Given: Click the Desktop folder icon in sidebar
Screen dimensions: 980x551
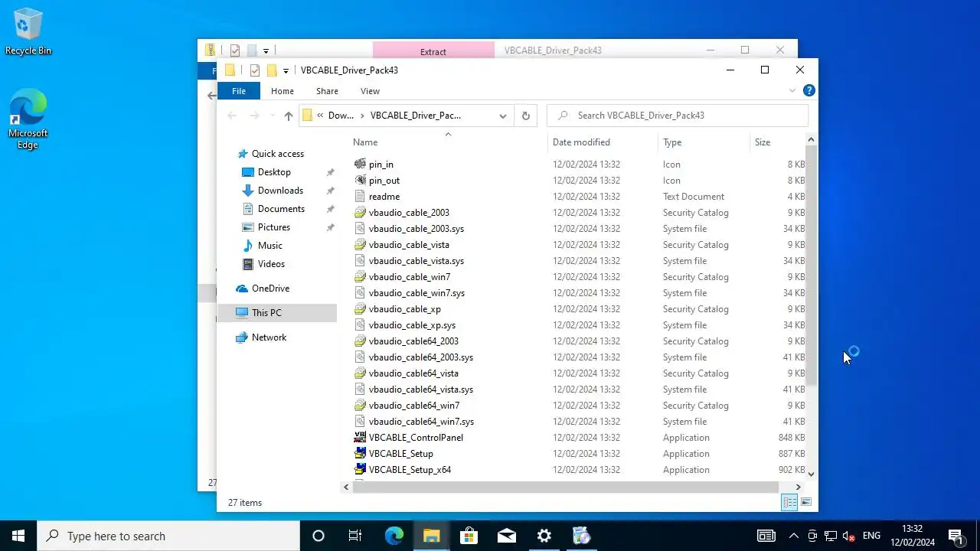Looking at the screenshot, I should click(247, 172).
